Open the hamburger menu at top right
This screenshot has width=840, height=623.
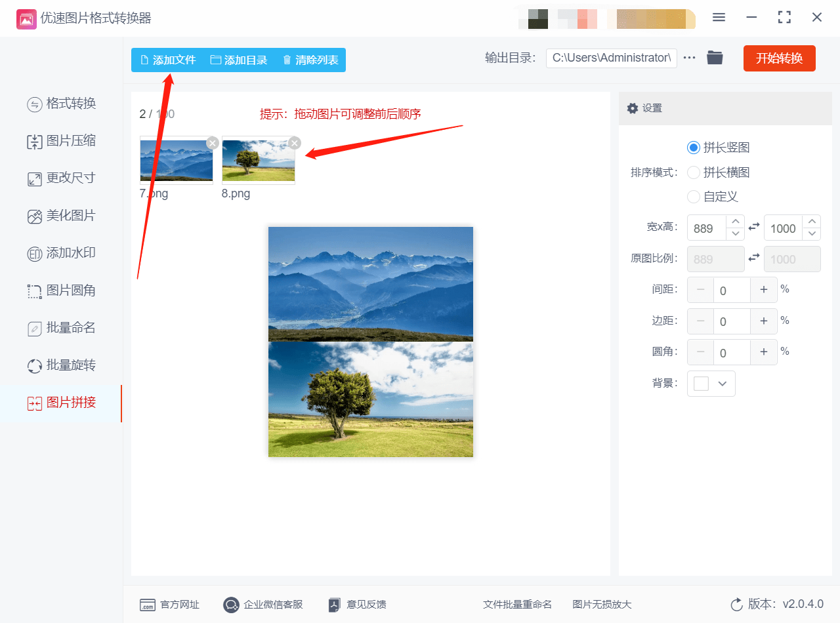pos(719,18)
